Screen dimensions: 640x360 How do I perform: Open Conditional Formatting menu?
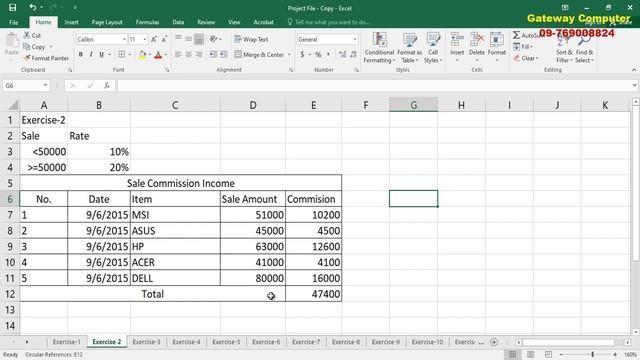coord(379,48)
